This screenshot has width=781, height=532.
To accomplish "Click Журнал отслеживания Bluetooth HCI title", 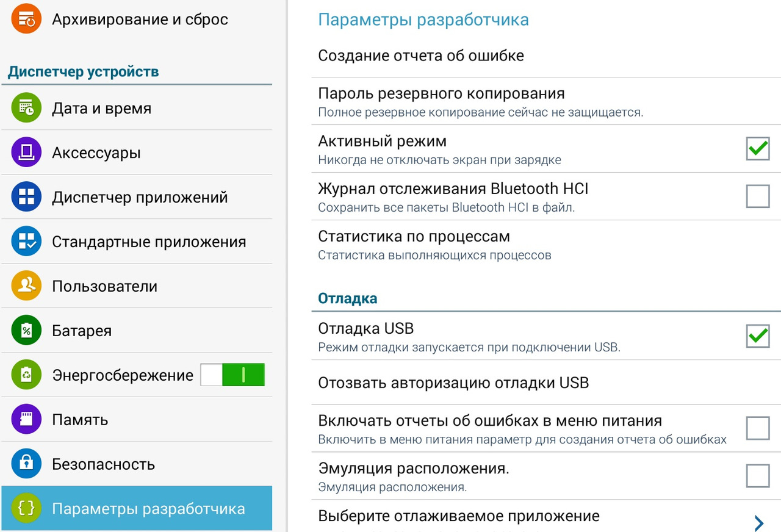I will click(x=453, y=189).
